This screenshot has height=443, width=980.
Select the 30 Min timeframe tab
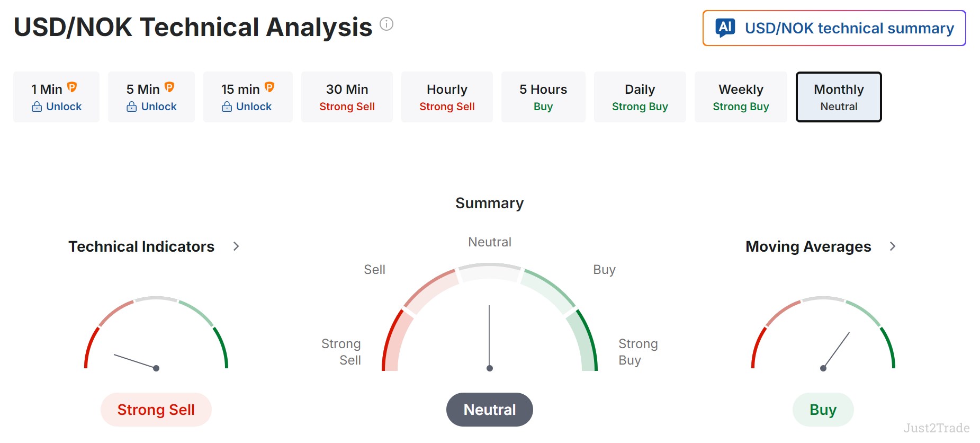pos(347,97)
